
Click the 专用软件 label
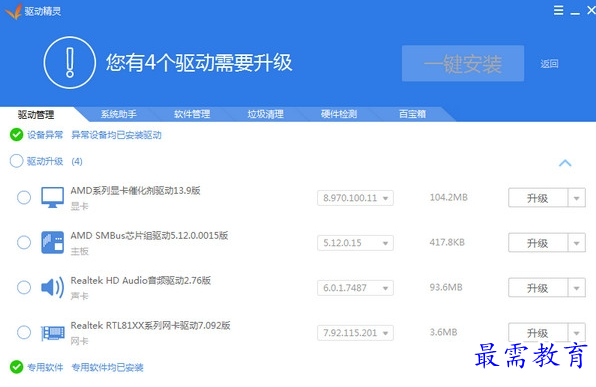(45, 367)
